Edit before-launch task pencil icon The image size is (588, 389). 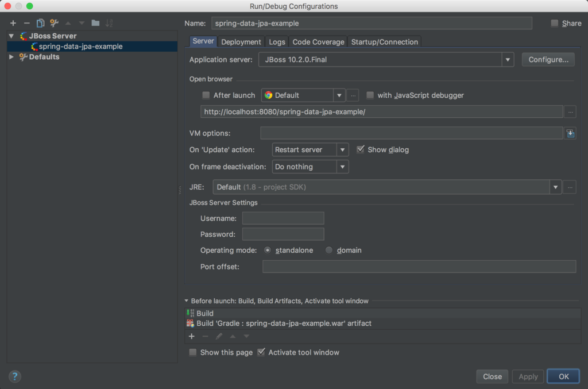[x=219, y=336]
